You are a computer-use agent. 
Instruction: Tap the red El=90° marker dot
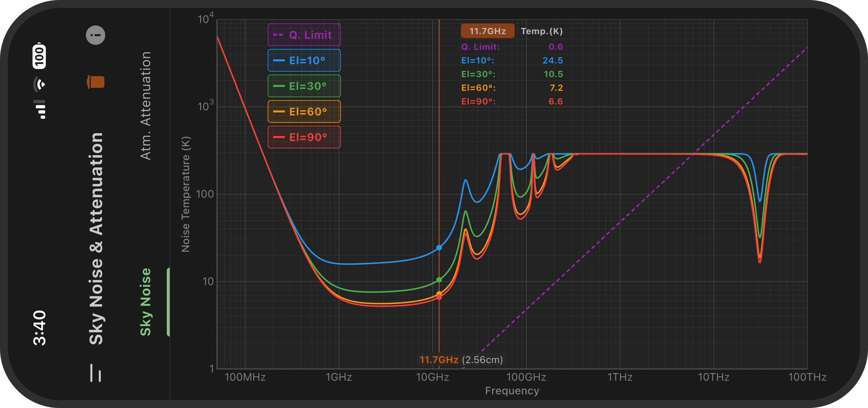(439, 297)
